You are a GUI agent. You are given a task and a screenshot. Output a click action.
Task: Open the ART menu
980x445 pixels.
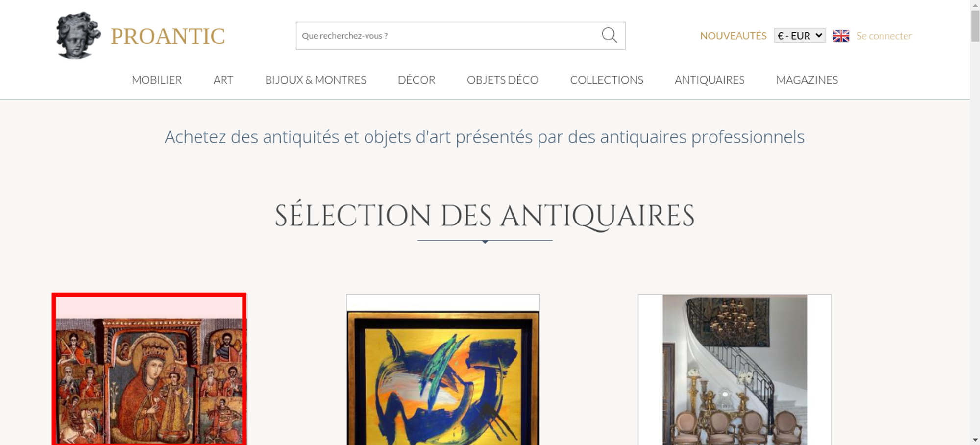pyautogui.click(x=223, y=80)
